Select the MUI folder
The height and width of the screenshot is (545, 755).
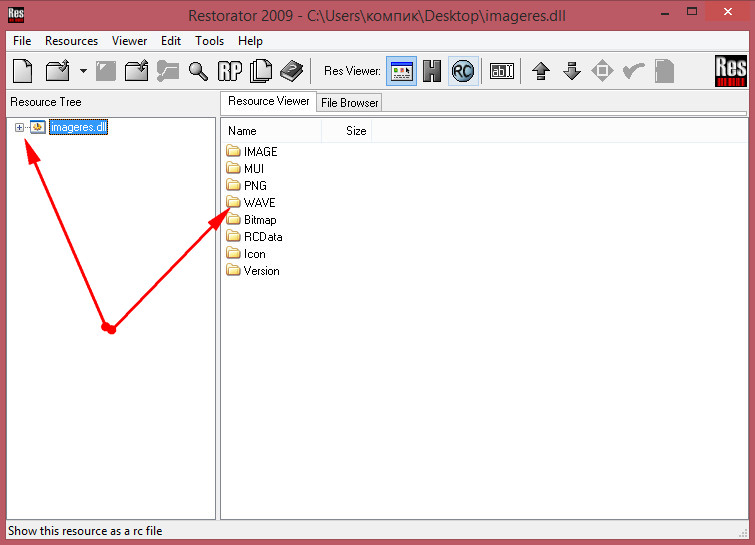tap(254, 169)
